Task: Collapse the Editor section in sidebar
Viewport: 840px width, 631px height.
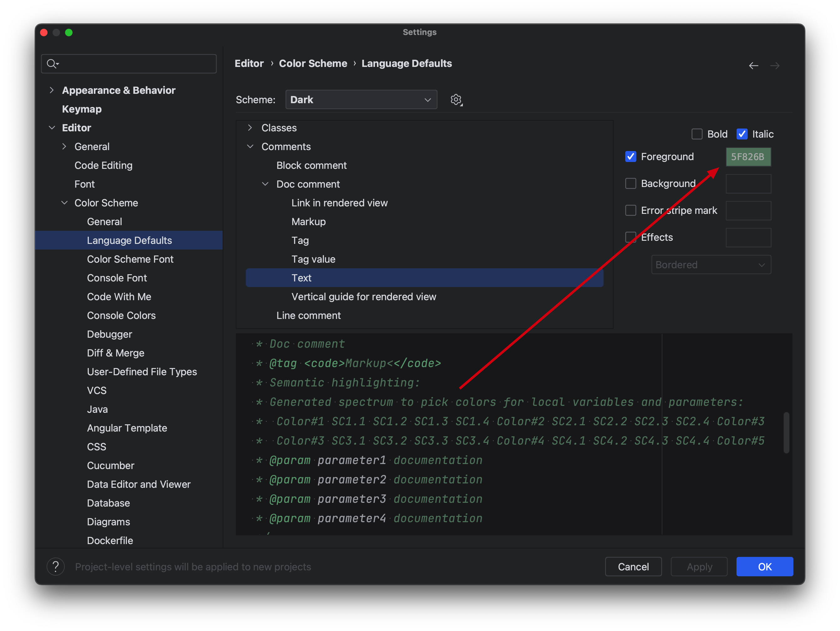Action: [52, 128]
